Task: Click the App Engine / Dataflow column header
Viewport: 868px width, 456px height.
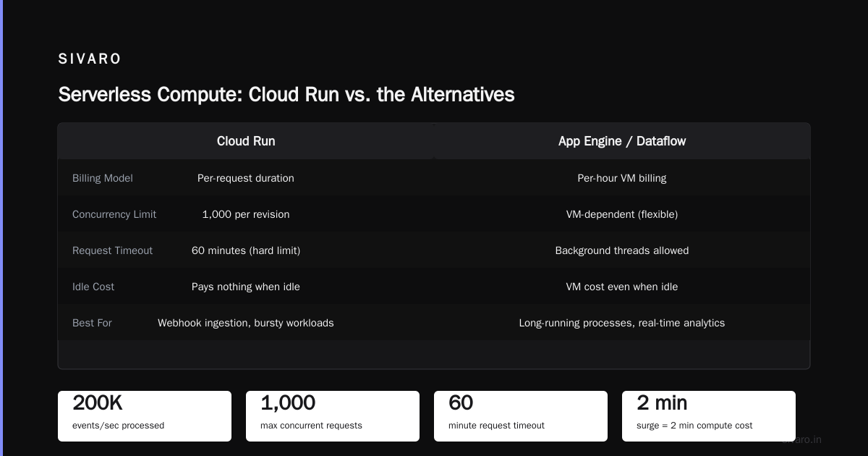Action: click(x=622, y=141)
